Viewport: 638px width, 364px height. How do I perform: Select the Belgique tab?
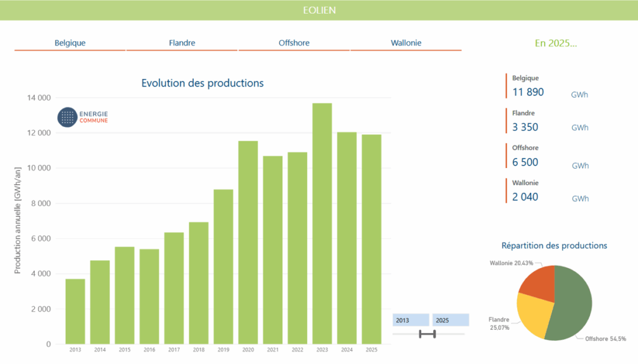tap(70, 43)
